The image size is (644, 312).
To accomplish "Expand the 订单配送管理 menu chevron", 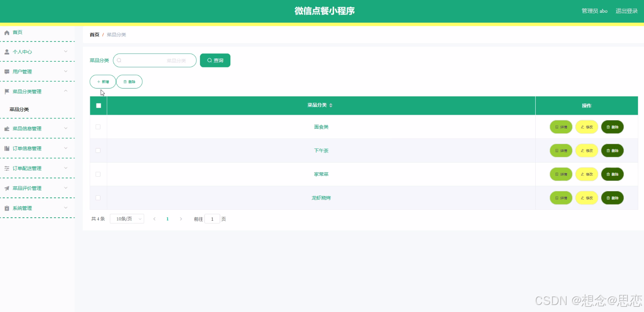I will (x=66, y=168).
